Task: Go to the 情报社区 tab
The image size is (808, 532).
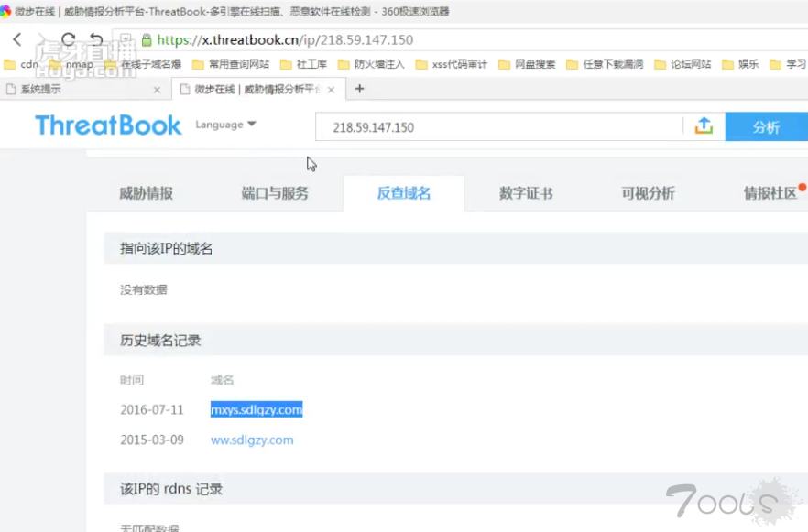Action: pos(770,193)
